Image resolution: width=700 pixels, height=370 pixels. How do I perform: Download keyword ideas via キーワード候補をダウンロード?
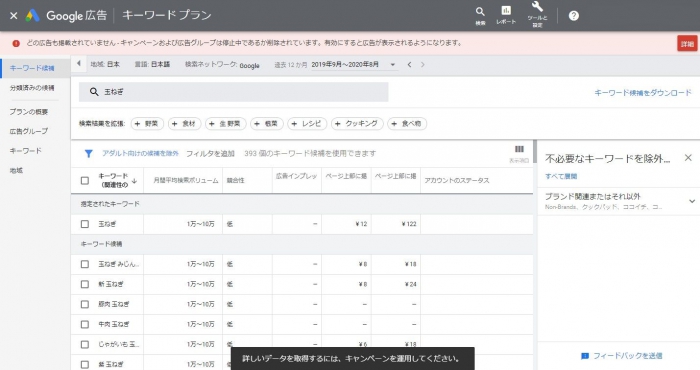[x=643, y=93]
